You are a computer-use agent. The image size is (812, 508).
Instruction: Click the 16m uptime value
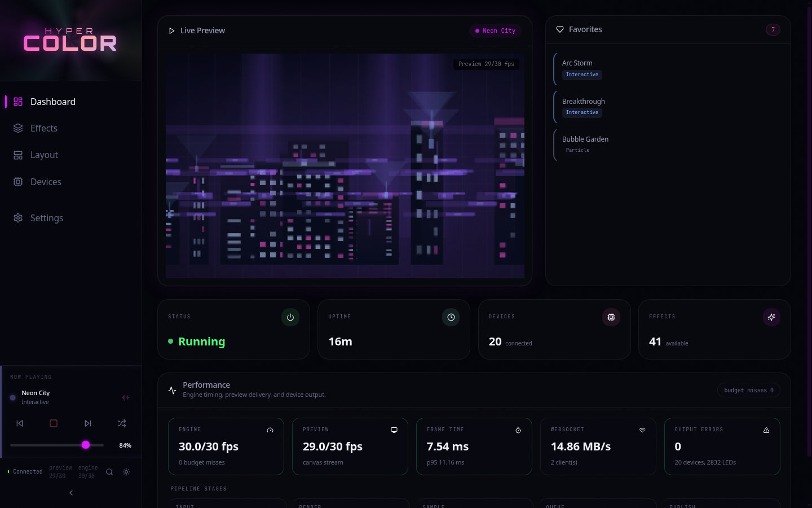[x=341, y=341]
